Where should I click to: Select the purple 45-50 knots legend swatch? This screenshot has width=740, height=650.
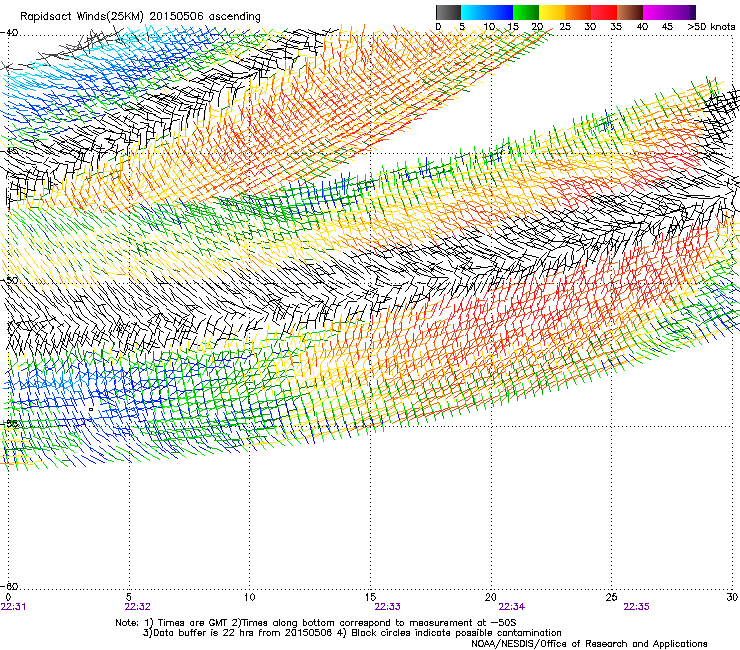(682, 12)
